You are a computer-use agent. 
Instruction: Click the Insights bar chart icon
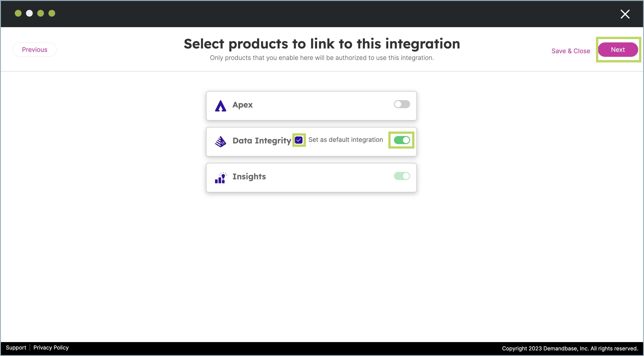click(220, 178)
